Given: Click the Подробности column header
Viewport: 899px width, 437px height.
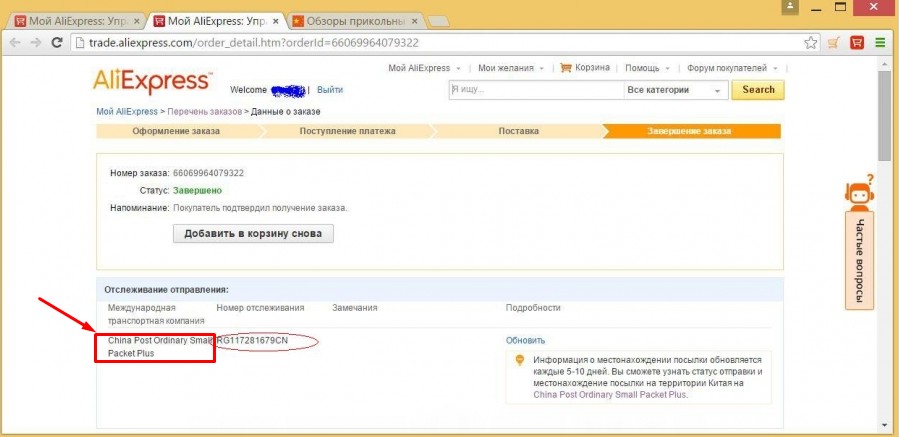Looking at the screenshot, I should tap(533, 308).
